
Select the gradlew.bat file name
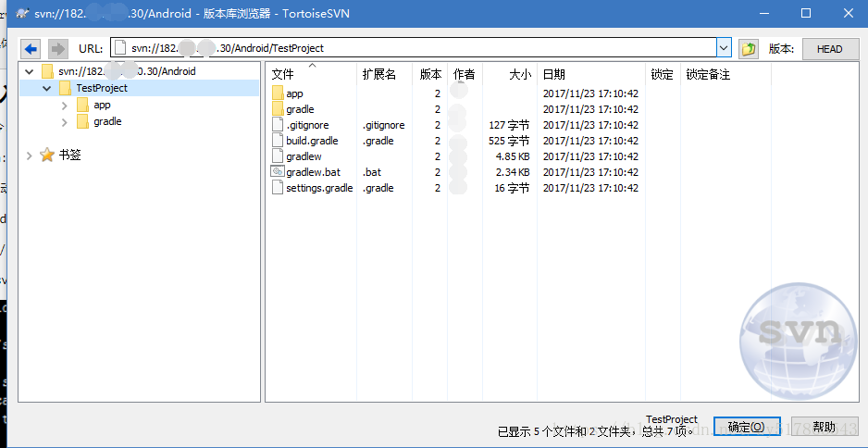314,172
